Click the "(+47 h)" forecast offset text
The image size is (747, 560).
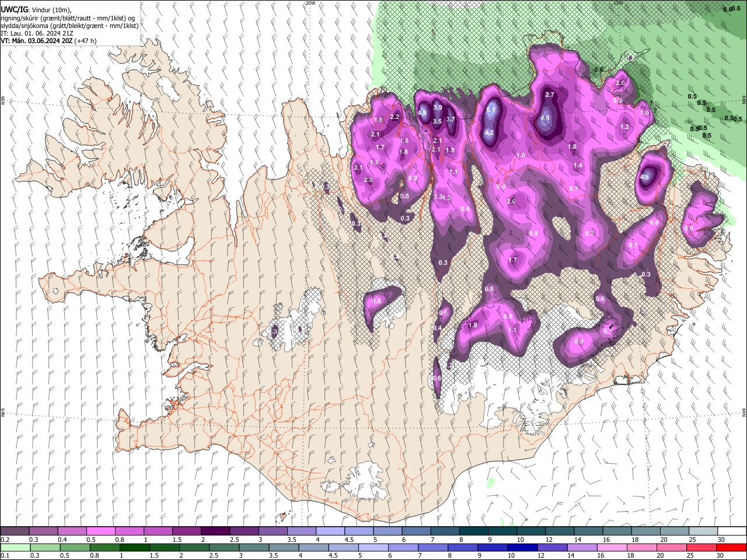85,41
